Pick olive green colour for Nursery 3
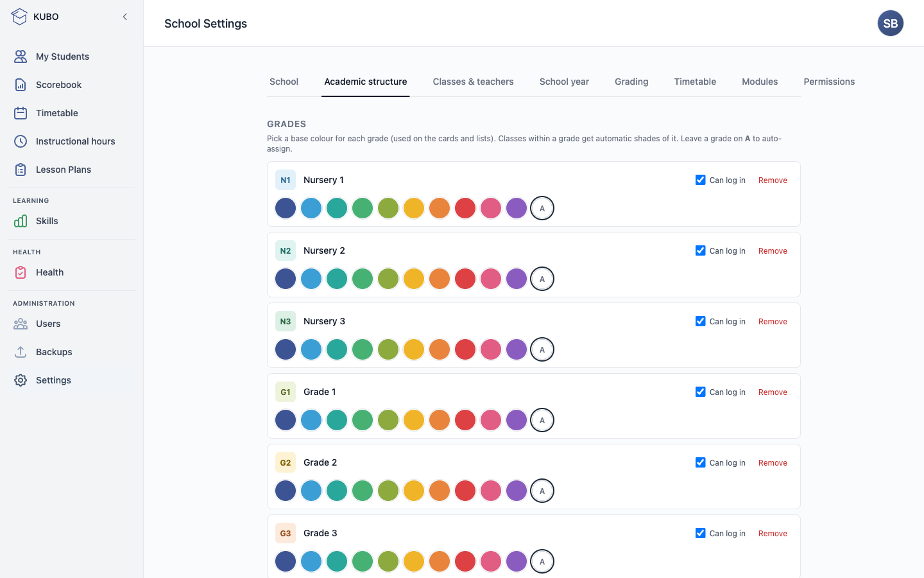 click(x=388, y=349)
